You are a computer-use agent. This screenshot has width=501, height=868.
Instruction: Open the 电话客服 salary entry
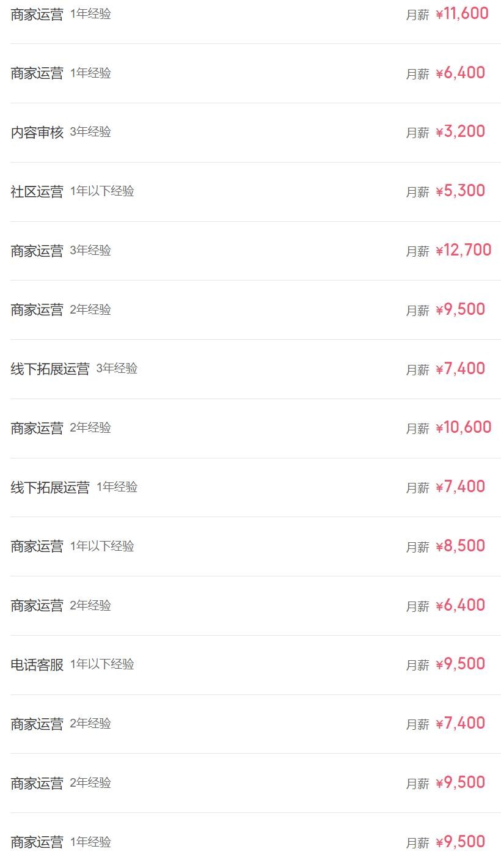tap(37, 664)
